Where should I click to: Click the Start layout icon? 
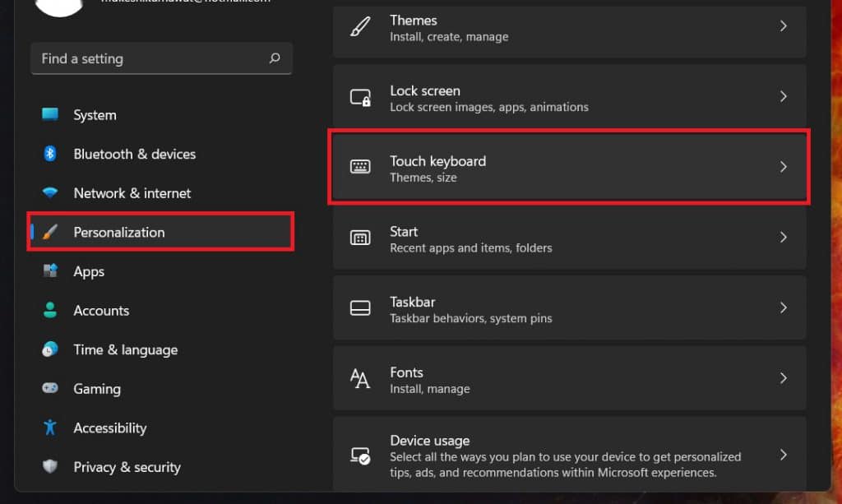tap(360, 238)
